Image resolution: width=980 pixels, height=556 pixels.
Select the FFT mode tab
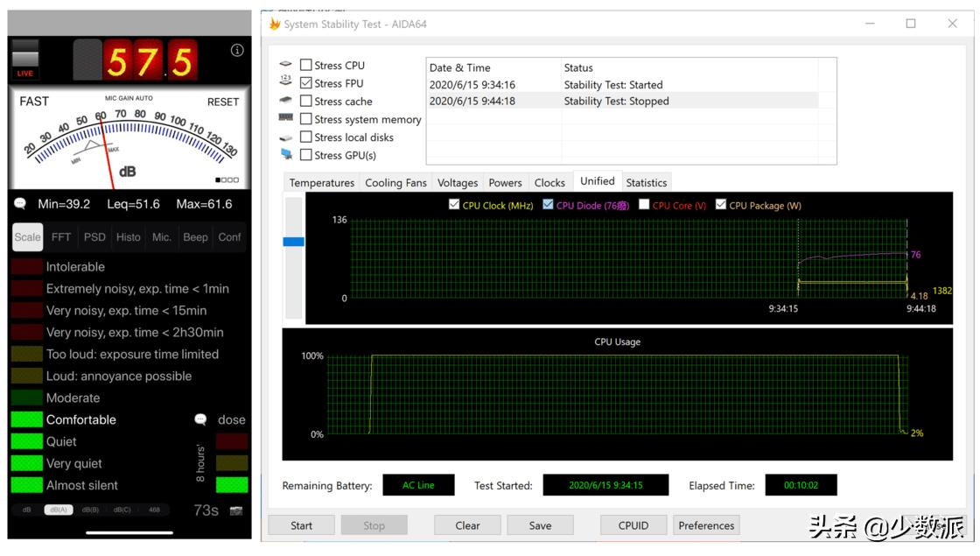point(61,237)
